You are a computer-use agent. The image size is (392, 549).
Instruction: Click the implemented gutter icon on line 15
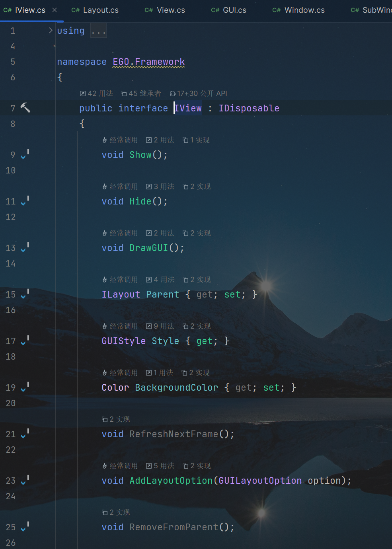click(25, 294)
